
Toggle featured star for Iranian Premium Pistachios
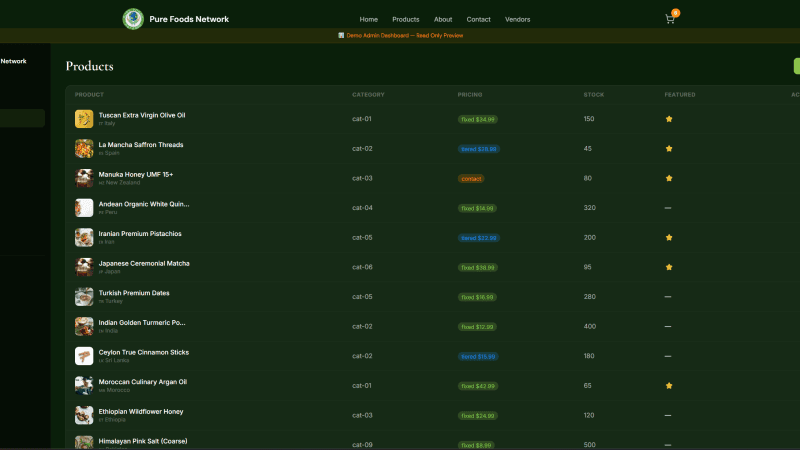pos(669,237)
